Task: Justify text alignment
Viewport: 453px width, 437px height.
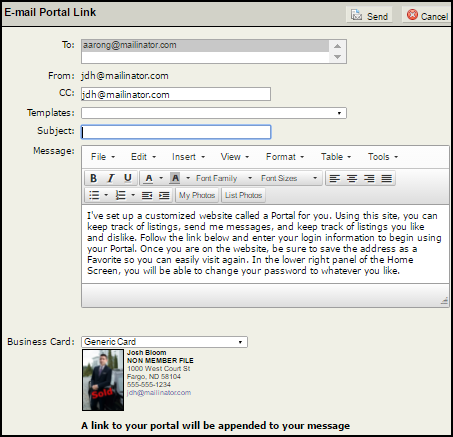Action: tap(387, 179)
